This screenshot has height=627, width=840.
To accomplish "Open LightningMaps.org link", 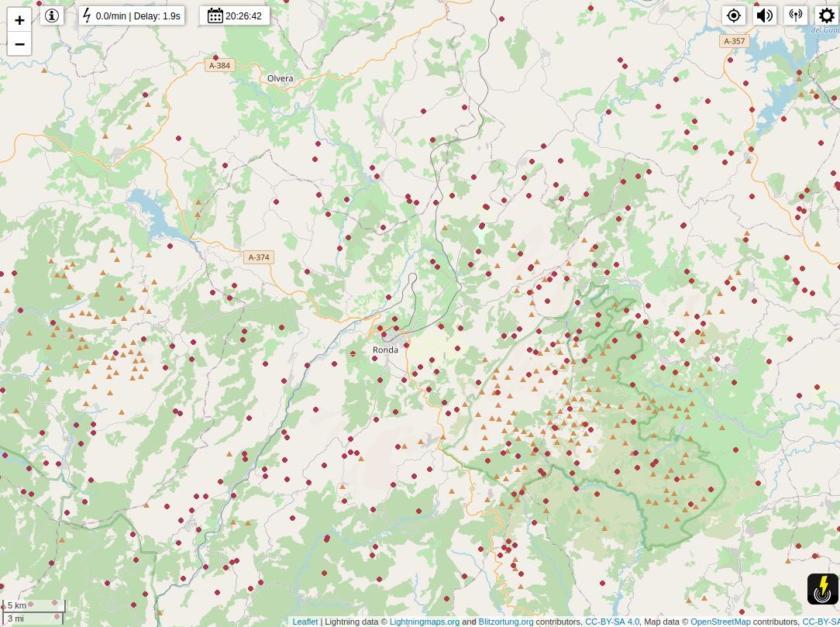I will [x=425, y=622].
